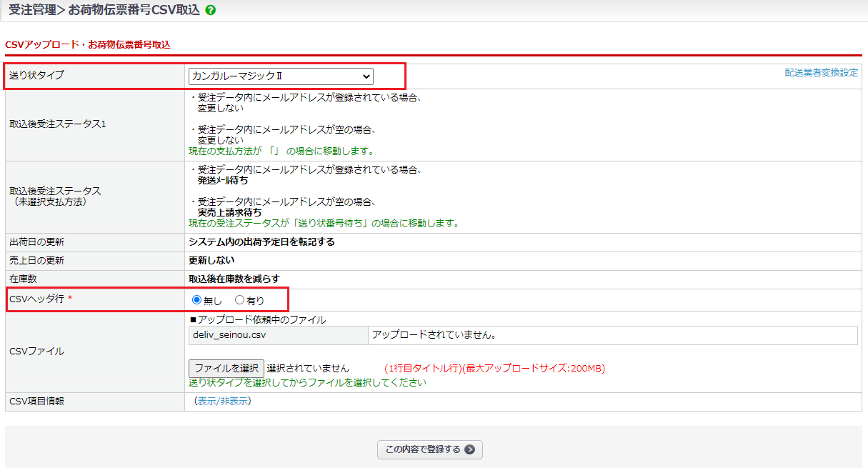Open the 送り状タイプ dropdown showing カンガルーマジックⅡ
The height and width of the screenshot is (468, 868).
click(x=281, y=76)
